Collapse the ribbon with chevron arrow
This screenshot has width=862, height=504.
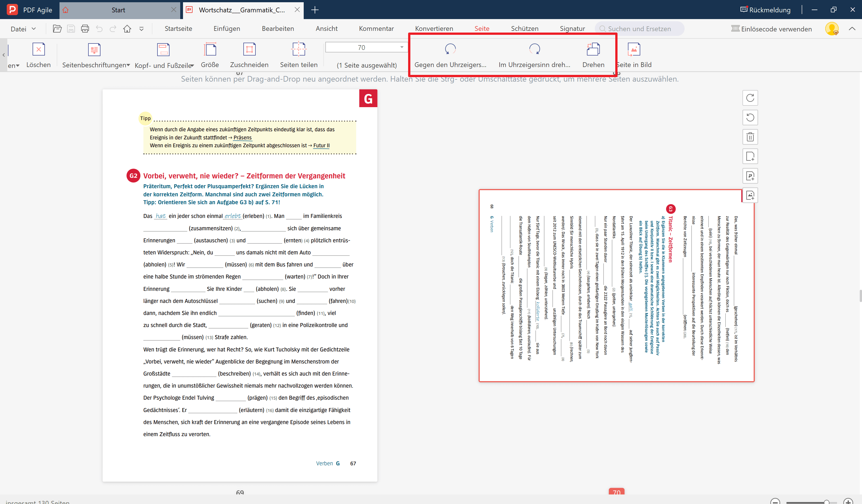[852, 29]
